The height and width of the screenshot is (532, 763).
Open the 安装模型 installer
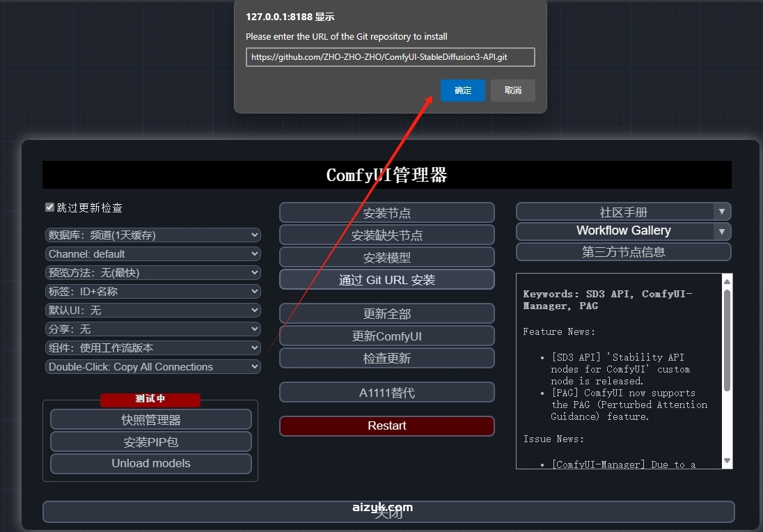click(x=386, y=257)
